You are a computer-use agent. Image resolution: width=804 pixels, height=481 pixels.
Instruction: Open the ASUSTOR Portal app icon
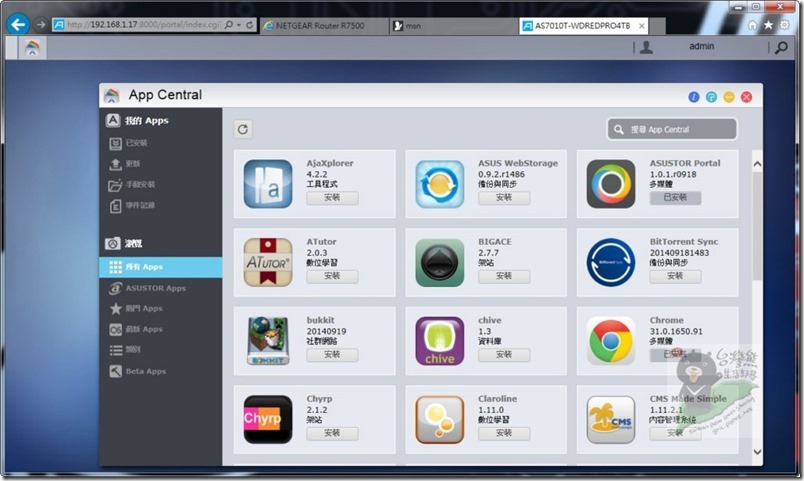[611, 184]
